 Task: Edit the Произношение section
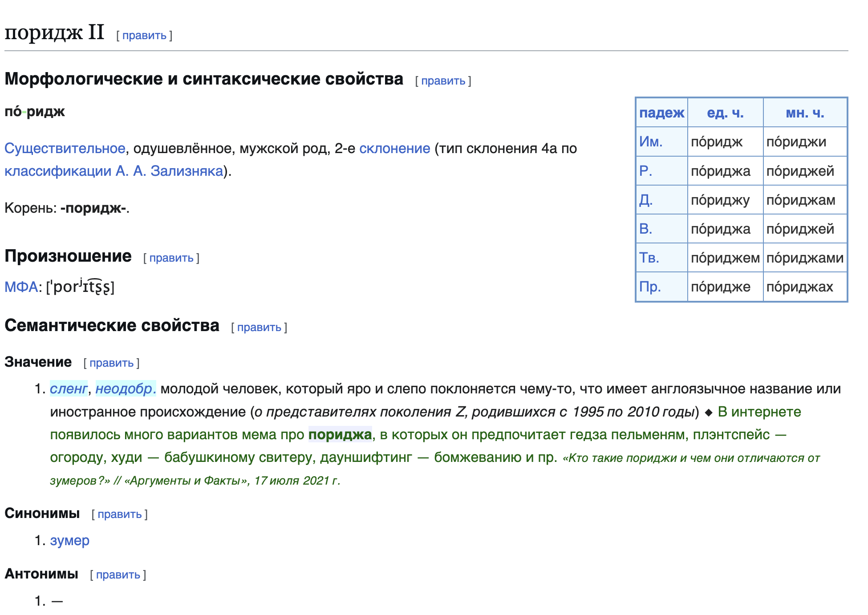click(x=171, y=258)
